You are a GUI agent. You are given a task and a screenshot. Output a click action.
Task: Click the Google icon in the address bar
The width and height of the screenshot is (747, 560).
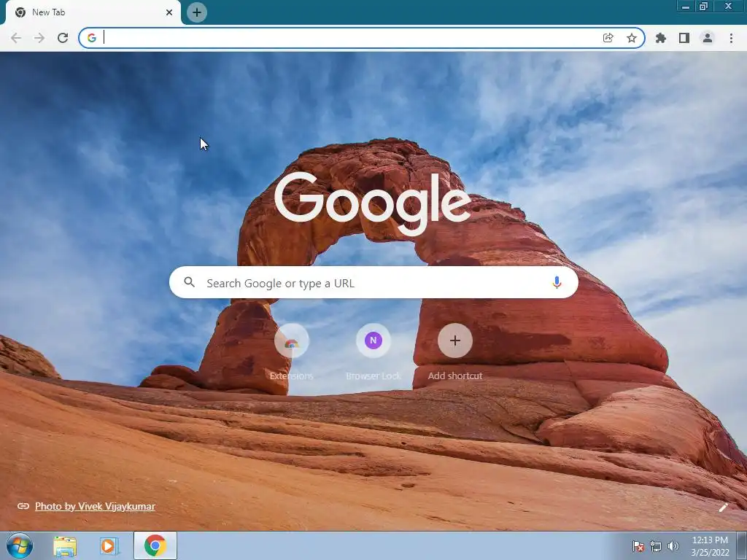coord(92,38)
